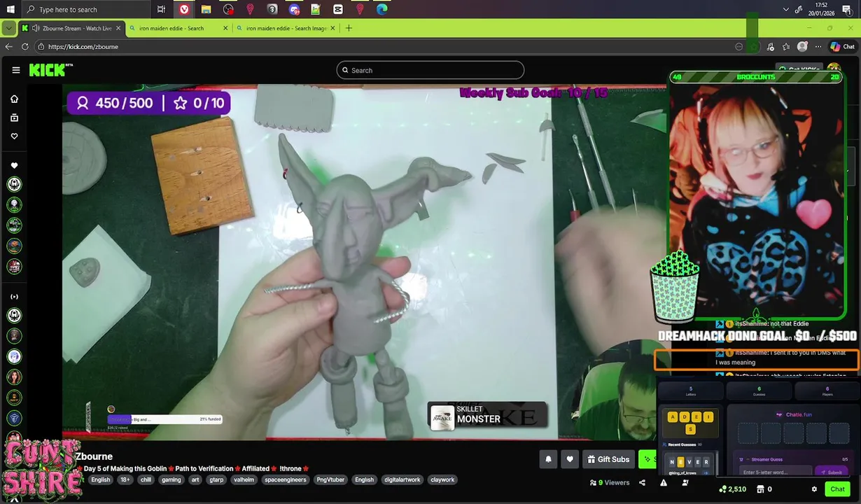
Task: Open the browser profile avatar
Action: click(x=802, y=47)
